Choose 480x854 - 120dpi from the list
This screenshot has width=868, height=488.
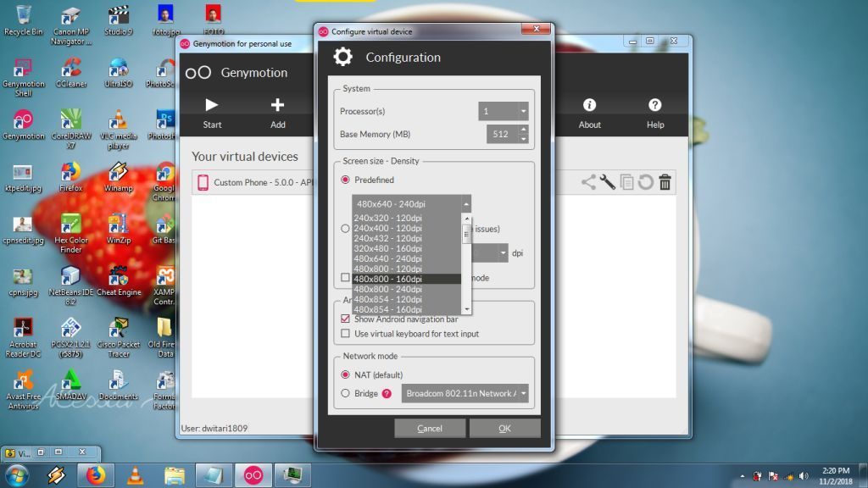click(406, 299)
